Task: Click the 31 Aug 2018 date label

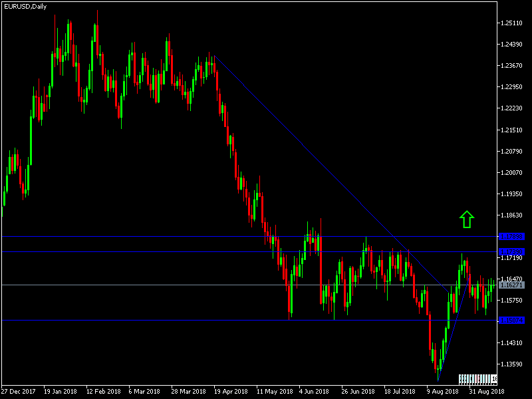Action: point(486,392)
